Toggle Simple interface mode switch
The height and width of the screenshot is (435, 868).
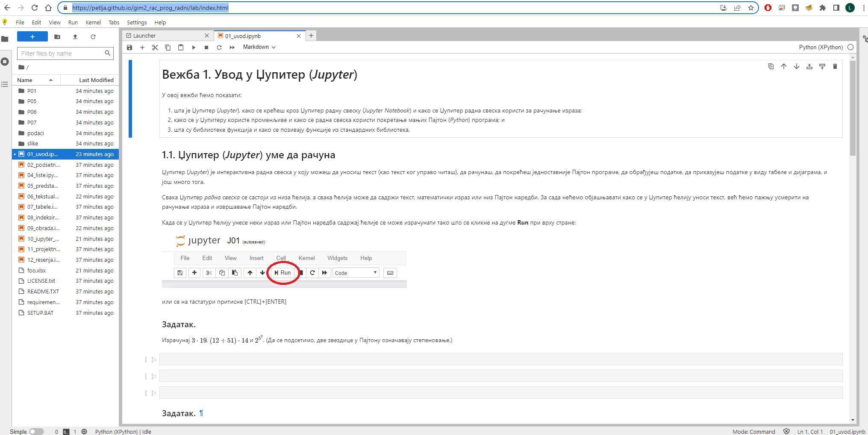(36, 432)
